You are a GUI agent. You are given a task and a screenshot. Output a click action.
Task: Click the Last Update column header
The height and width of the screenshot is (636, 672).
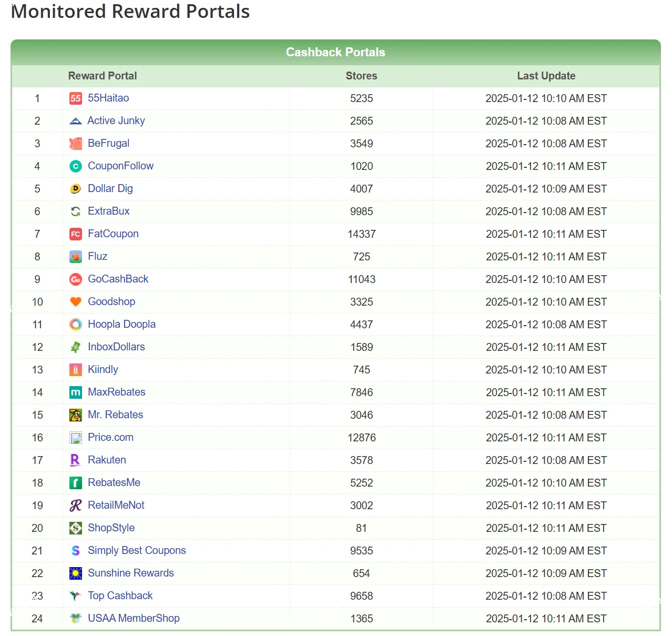point(546,76)
